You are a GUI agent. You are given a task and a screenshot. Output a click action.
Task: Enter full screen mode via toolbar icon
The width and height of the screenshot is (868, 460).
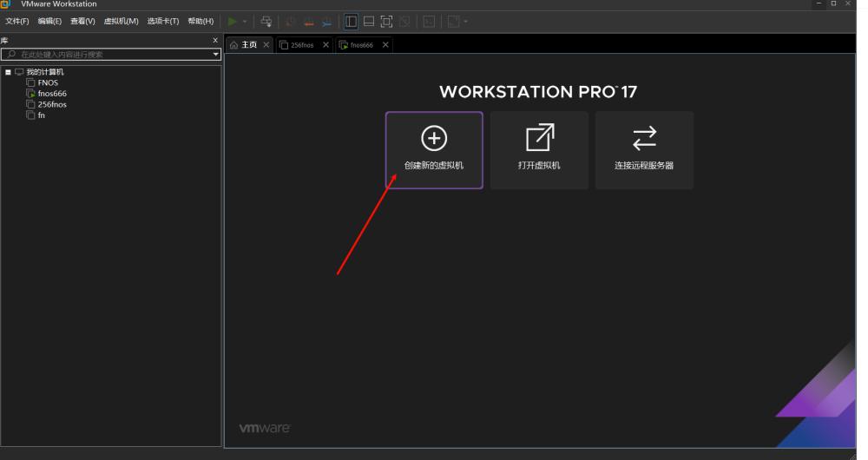[x=386, y=22]
